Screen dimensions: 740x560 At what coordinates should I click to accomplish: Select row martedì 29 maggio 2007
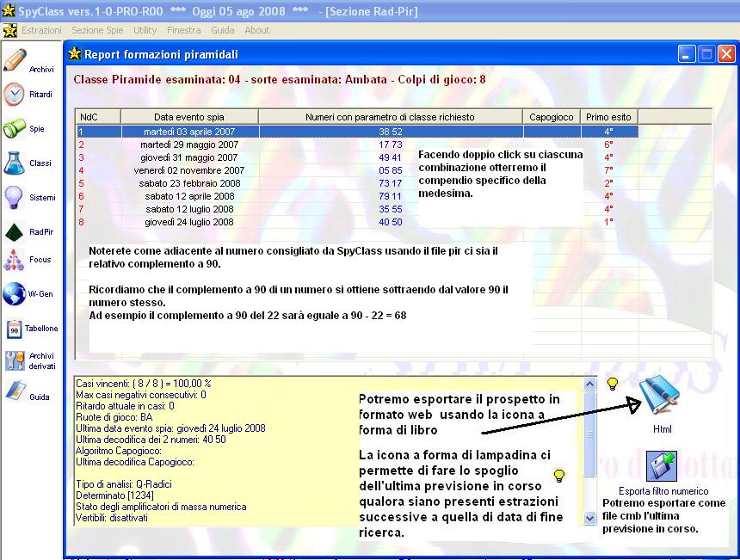357,145
